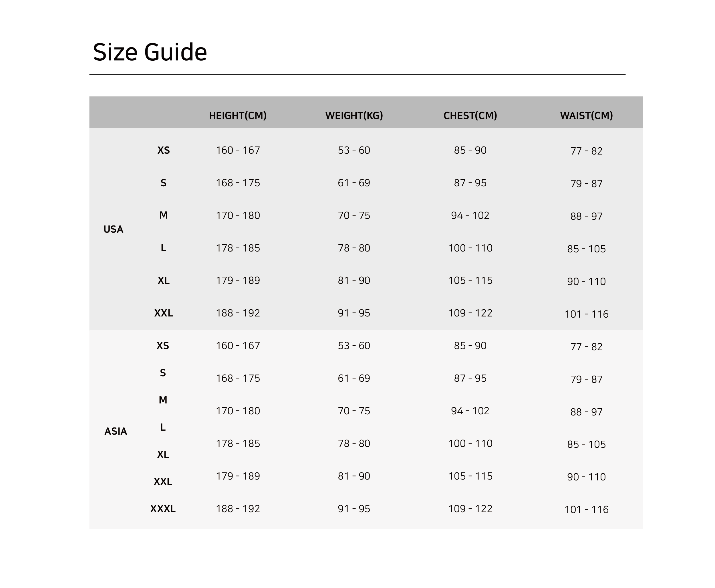
Task: Click USA XS height value 160 - 167
Action: click(x=238, y=150)
